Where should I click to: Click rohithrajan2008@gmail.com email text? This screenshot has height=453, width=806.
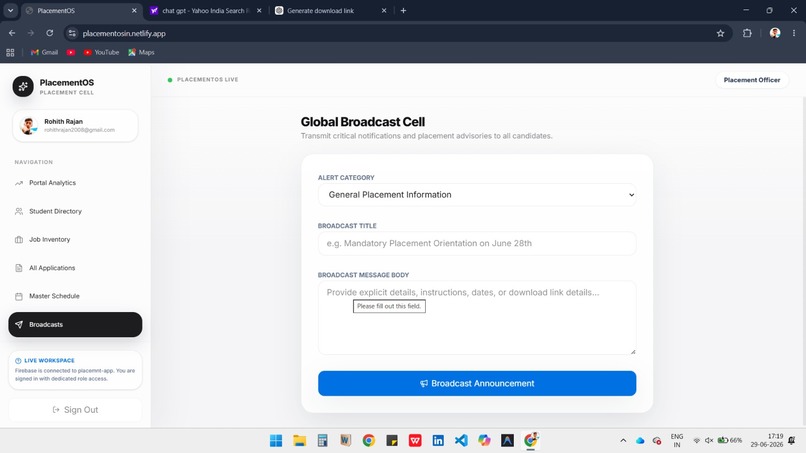click(79, 130)
